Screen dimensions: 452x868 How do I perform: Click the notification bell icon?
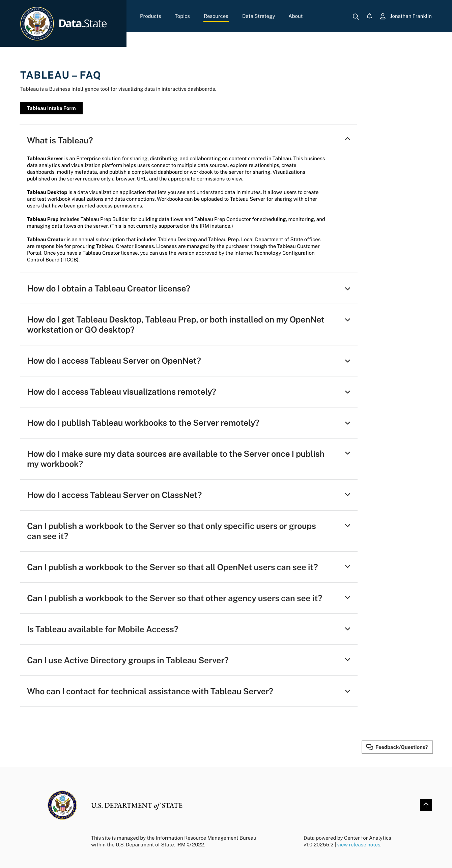point(369,16)
